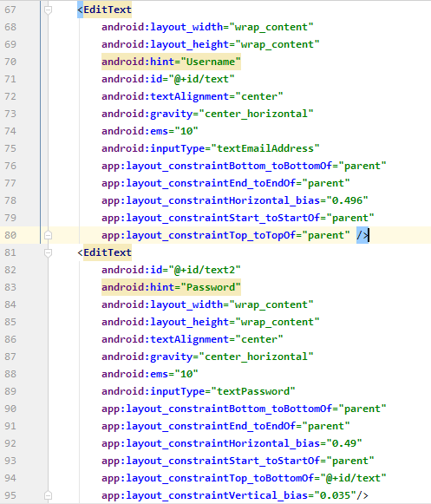This screenshot has width=431, height=504.
Task: Click the first EditText tag on line 67
Action: point(108,10)
